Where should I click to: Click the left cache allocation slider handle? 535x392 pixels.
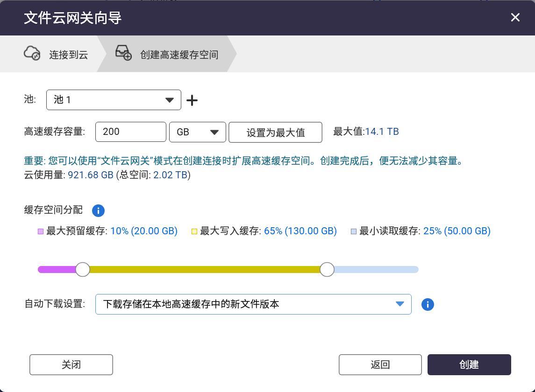coord(83,269)
